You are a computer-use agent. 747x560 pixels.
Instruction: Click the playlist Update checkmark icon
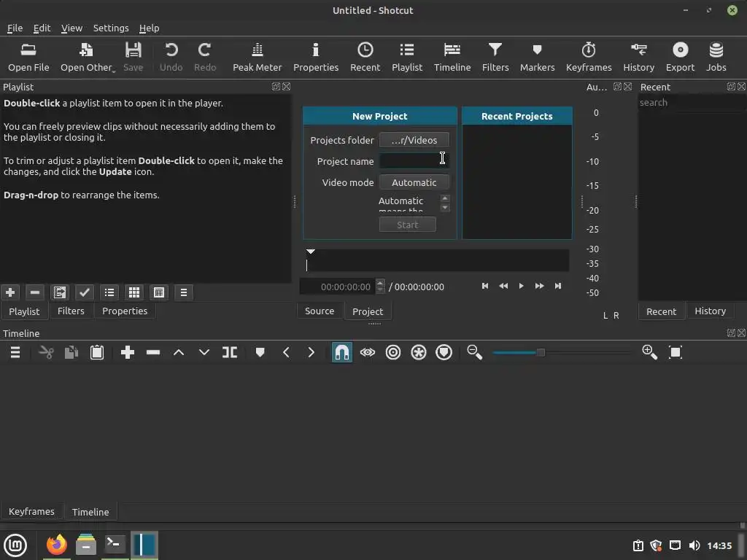coord(85,292)
